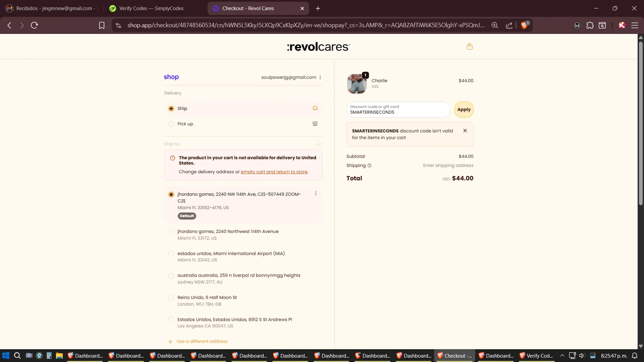Click the browser address bar URL
644x362 pixels.
tap(306, 25)
